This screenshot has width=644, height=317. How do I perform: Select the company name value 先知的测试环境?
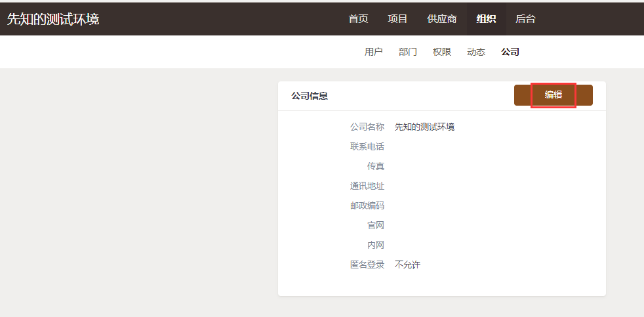424,127
